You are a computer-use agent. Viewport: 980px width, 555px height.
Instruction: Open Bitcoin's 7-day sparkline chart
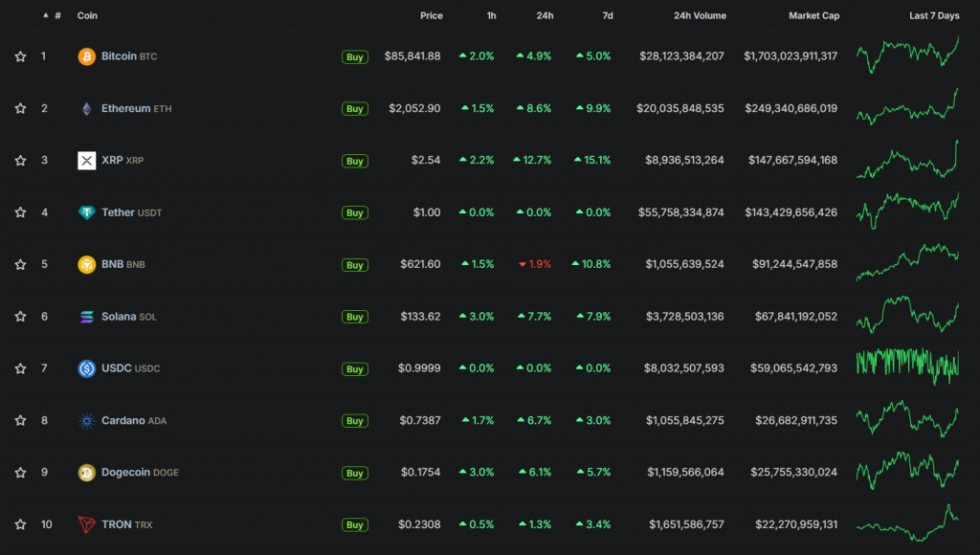907,55
